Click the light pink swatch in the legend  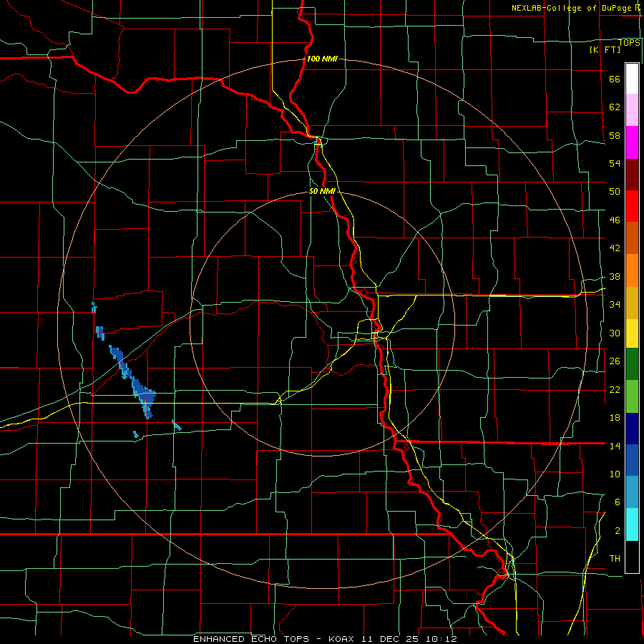[632, 109]
